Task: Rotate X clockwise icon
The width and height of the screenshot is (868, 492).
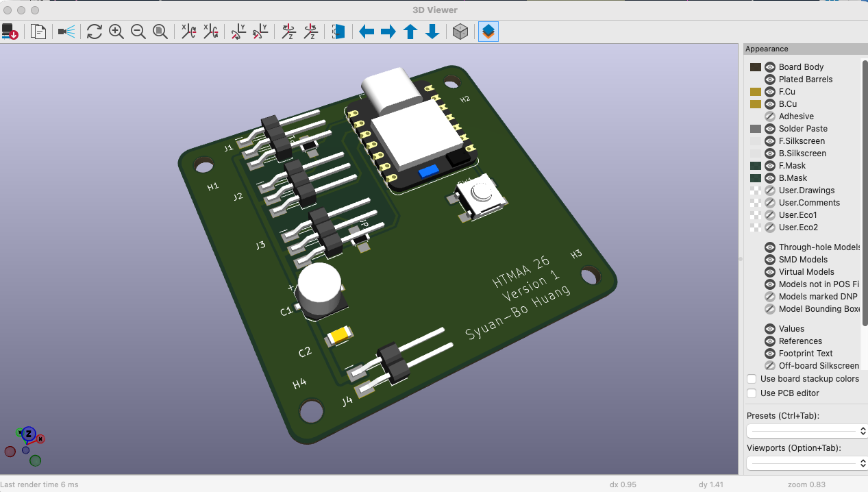Action: click(188, 32)
